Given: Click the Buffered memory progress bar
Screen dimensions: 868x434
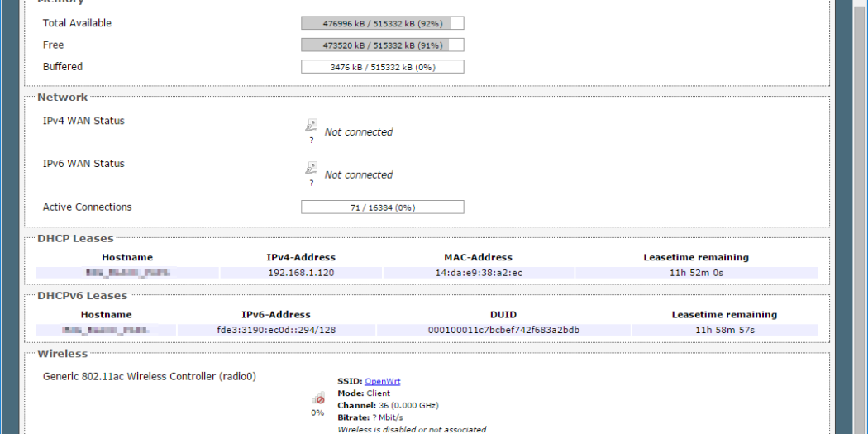Looking at the screenshot, I should tap(382, 67).
